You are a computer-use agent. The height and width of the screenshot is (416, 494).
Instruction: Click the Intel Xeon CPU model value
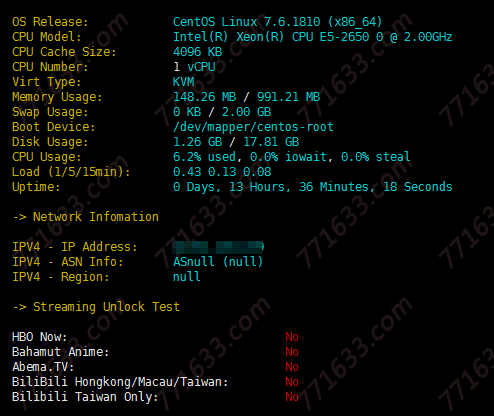coord(313,37)
